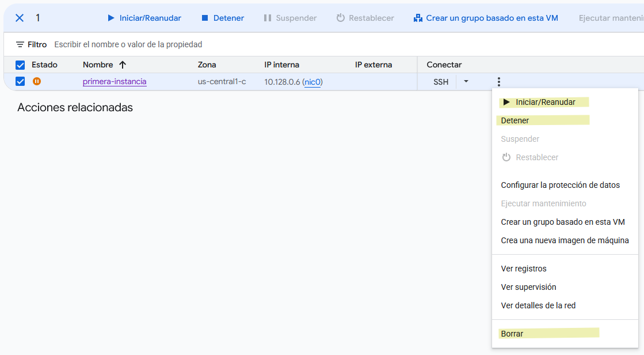Uncheck the header select-all checkbox
Image resolution: width=644 pixels, height=355 pixels.
tap(20, 65)
